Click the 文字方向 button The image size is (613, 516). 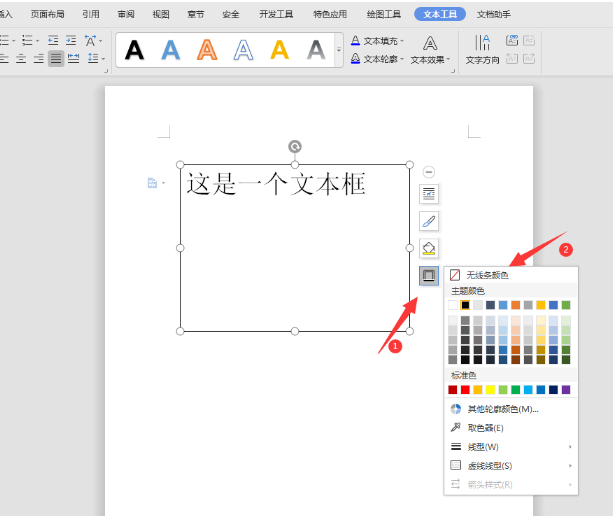pyautogui.click(x=482, y=50)
